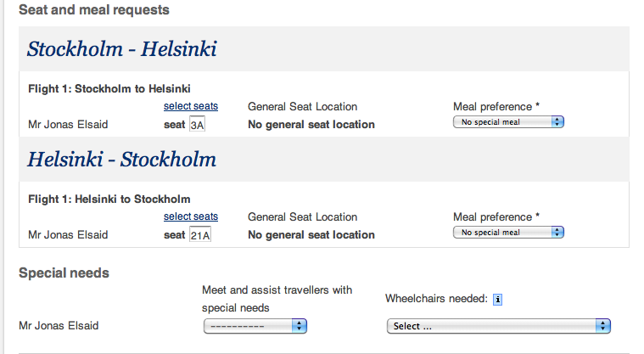Click the Seat and meal requests heading
Screen dimensions: 644x354
(94, 10)
